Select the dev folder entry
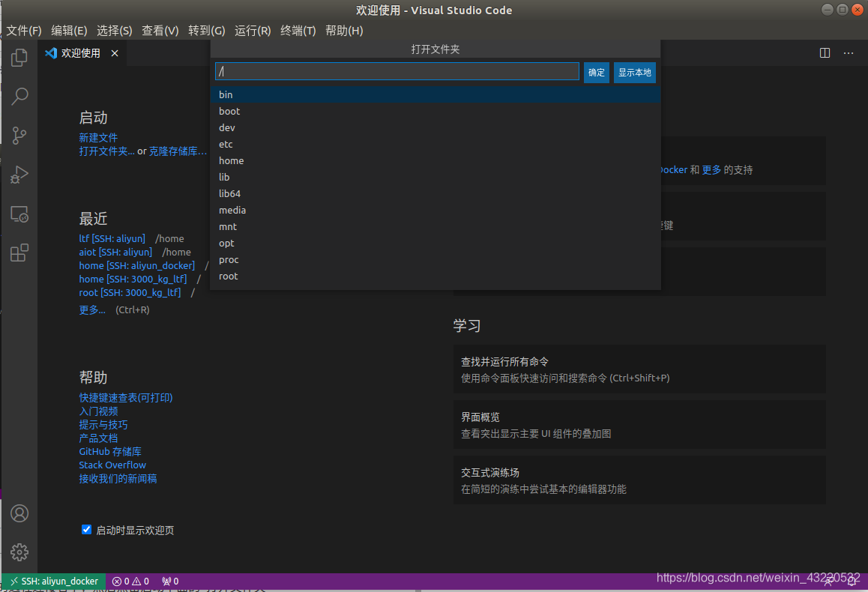Screen dimensions: 868x592 coord(435,128)
